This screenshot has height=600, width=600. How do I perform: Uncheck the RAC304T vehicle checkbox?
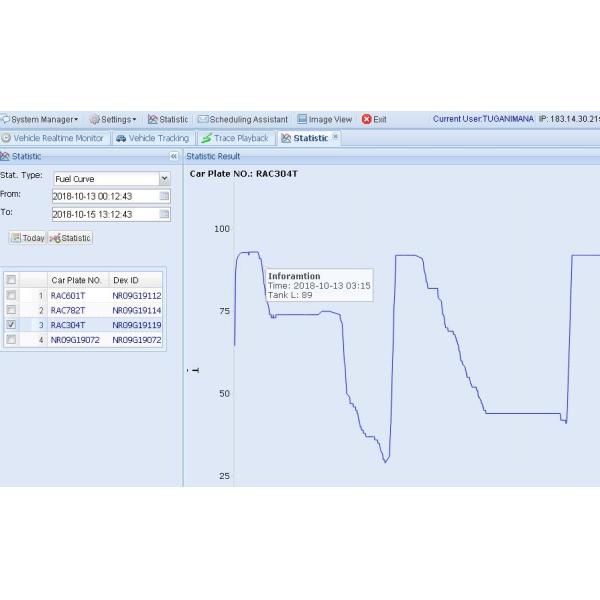click(11, 325)
